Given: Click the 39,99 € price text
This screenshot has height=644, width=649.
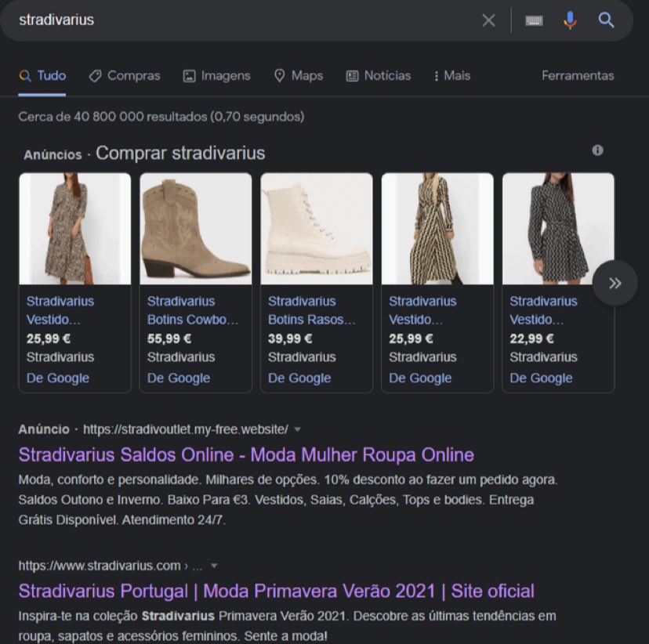Looking at the screenshot, I should tap(290, 338).
